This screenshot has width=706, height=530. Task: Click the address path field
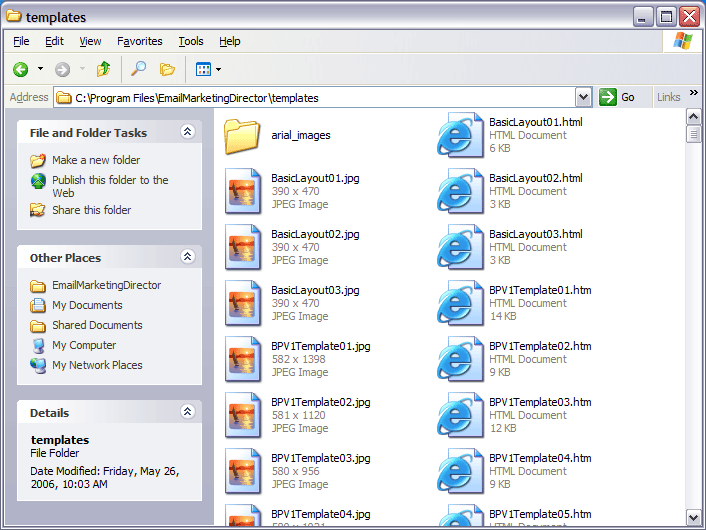[x=314, y=98]
